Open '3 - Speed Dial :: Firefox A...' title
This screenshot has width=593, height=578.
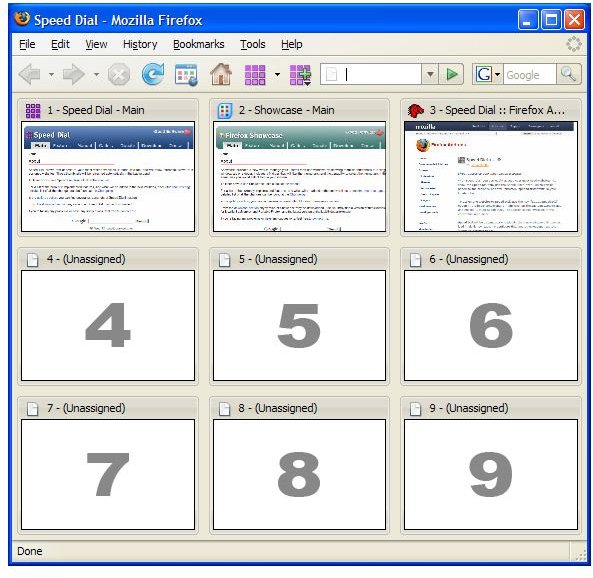pos(497,110)
